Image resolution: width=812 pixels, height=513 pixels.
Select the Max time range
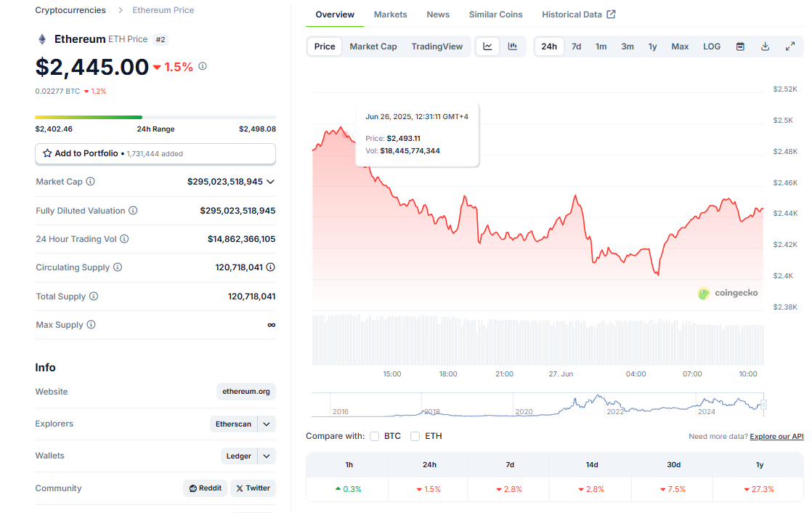[x=680, y=47]
